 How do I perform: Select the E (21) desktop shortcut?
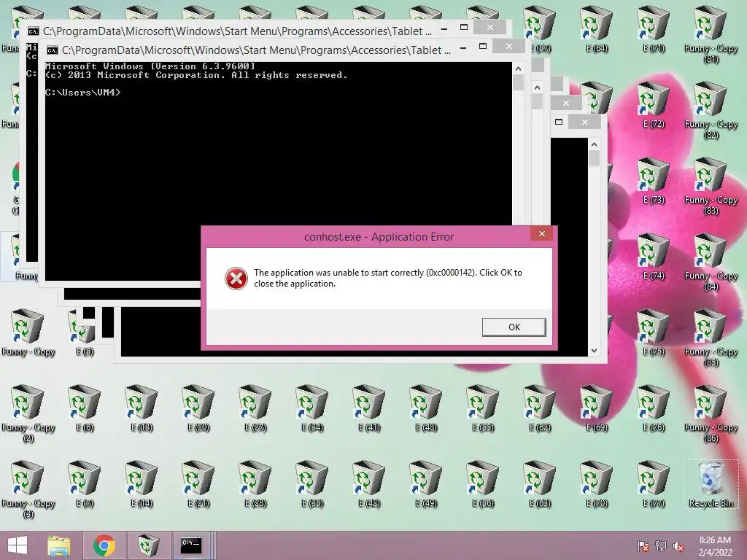point(198,484)
